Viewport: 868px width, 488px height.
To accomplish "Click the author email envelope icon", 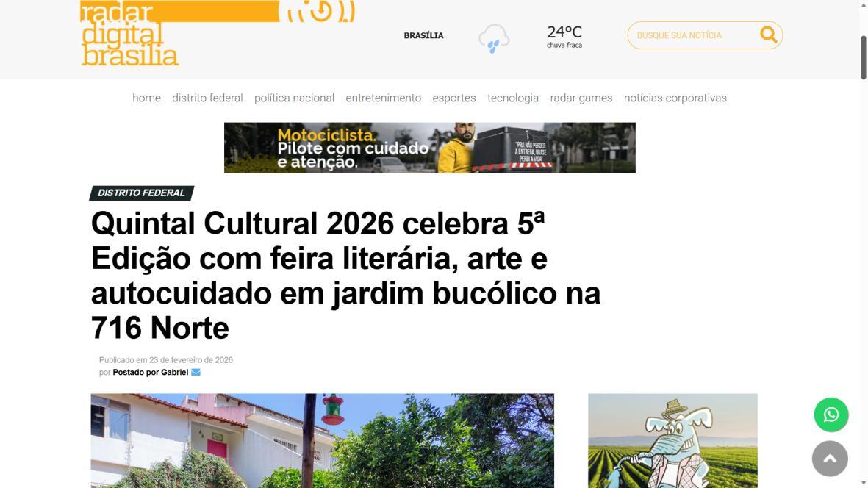I will coord(196,373).
